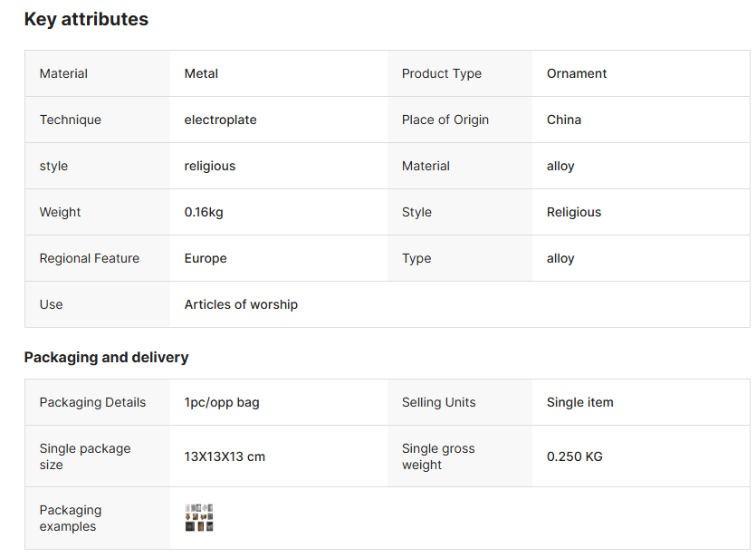Screen dimensions: 756x557
Task: Click the Europe regional feature value
Action: point(206,258)
